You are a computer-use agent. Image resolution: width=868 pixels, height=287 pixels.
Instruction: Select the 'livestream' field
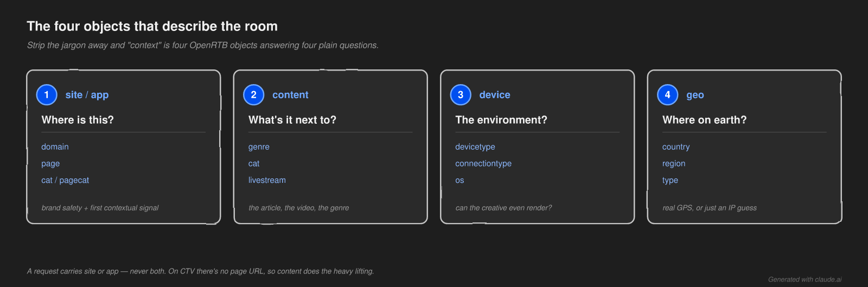click(x=267, y=180)
